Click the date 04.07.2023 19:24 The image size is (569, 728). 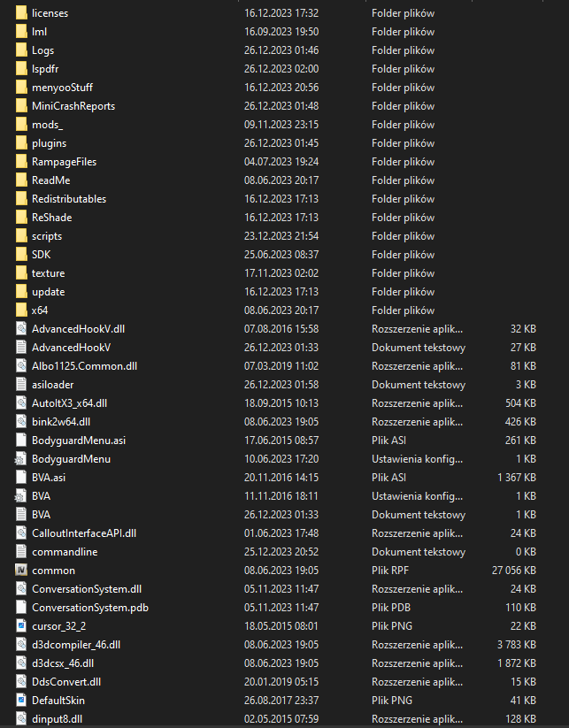(x=281, y=162)
